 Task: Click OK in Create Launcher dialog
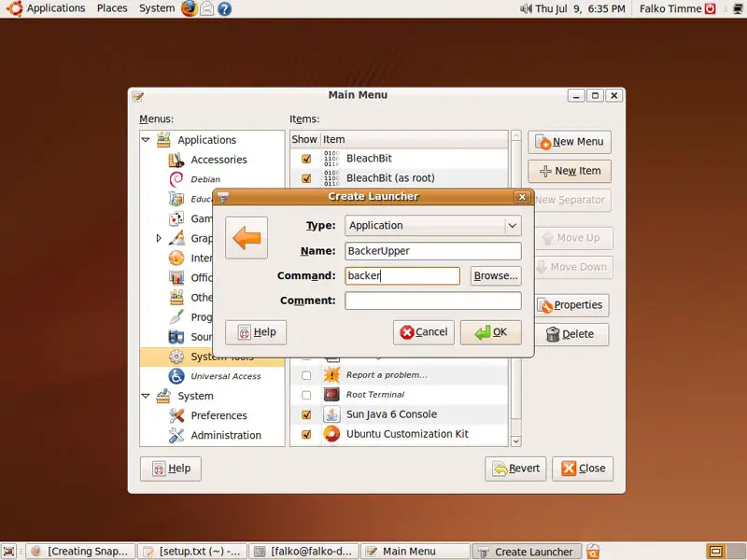pyautogui.click(x=491, y=332)
